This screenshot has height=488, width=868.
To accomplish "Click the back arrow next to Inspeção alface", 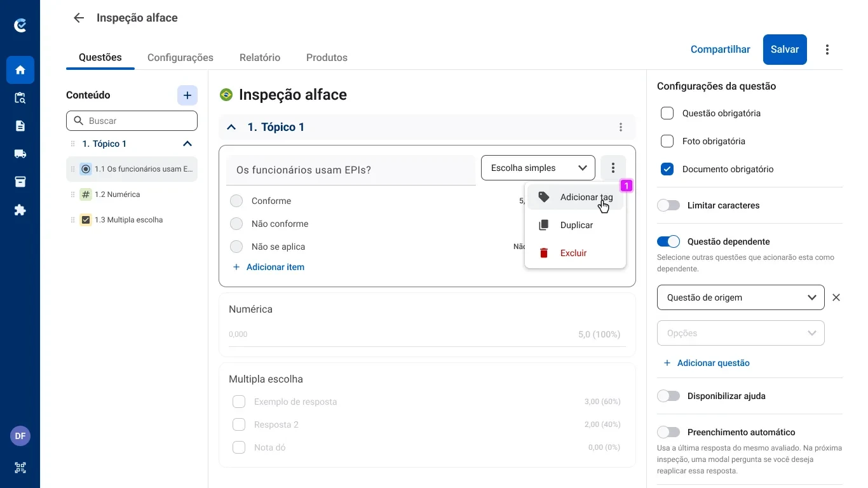I will [x=78, y=18].
